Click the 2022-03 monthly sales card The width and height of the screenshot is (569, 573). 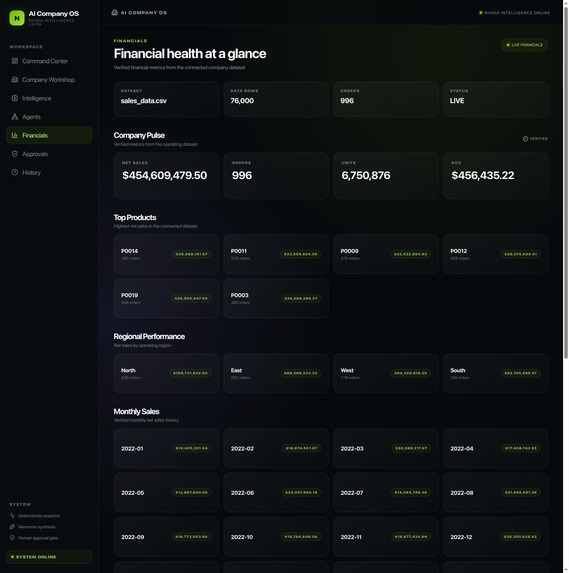pyautogui.click(x=386, y=448)
